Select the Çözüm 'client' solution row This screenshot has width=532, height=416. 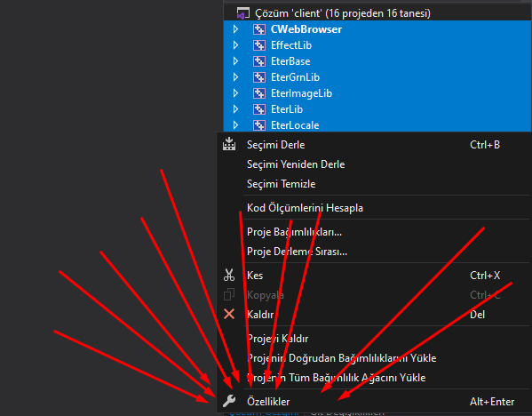[377, 13]
